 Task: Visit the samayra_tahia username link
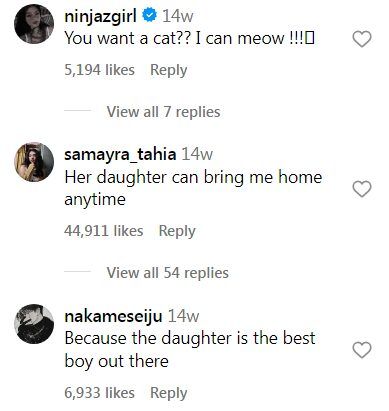click(x=120, y=155)
